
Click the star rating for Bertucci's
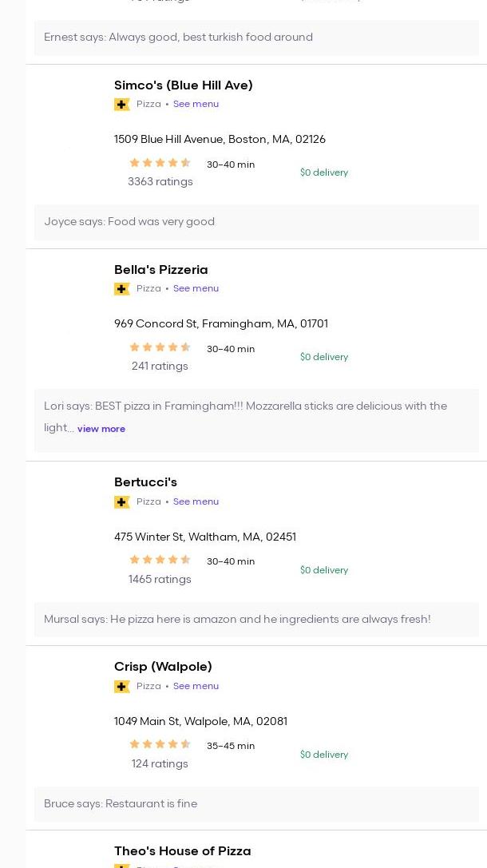coord(160,560)
